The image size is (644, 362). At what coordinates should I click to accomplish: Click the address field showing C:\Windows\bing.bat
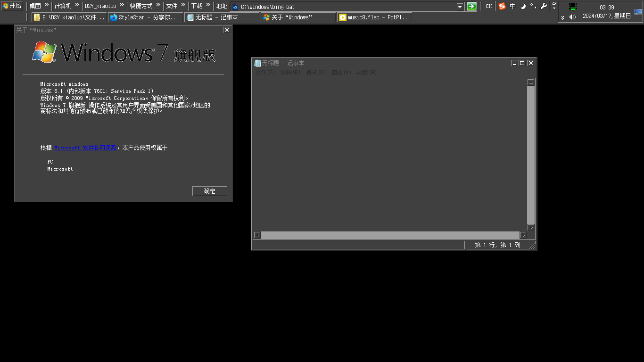pos(344,7)
